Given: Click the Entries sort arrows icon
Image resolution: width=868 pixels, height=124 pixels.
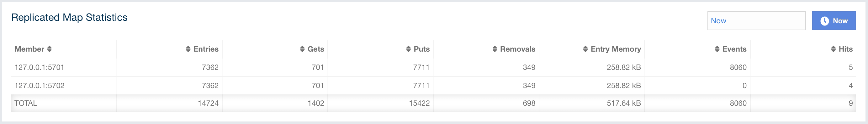Looking at the screenshot, I should pyautogui.click(x=188, y=49).
